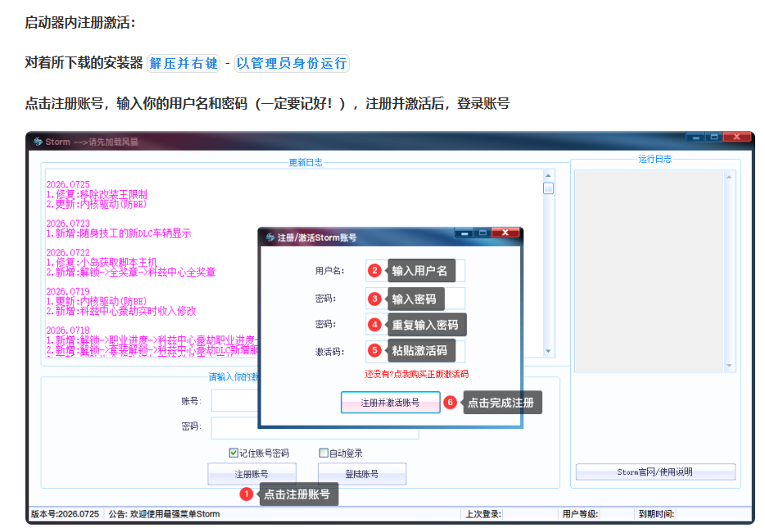
Task: Click the 以管理员身份运行 tag
Action: [x=292, y=63]
